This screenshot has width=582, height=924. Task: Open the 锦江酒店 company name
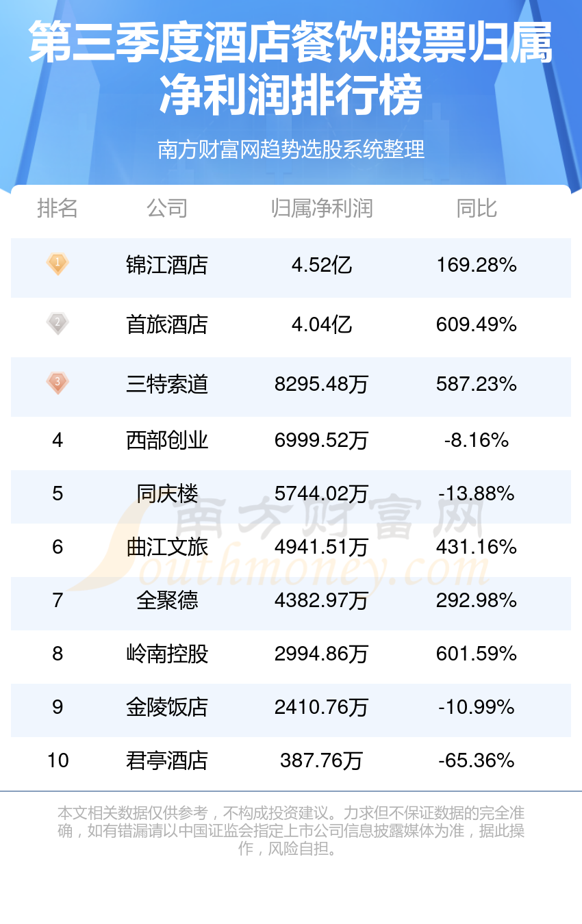(167, 265)
